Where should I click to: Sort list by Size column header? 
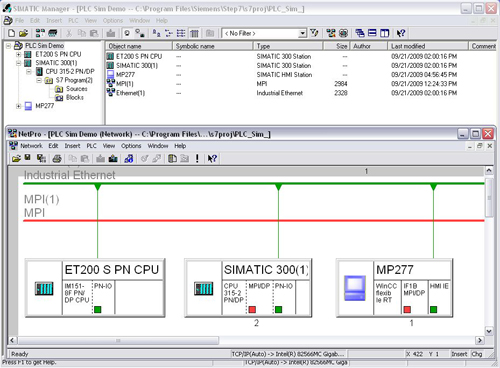336,46
